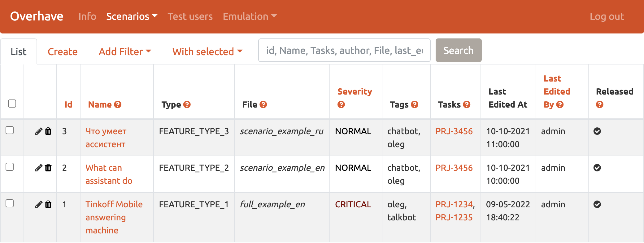Open the Scenarios dropdown menu
Viewport: 644px width, 243px height.
point(132,16)
